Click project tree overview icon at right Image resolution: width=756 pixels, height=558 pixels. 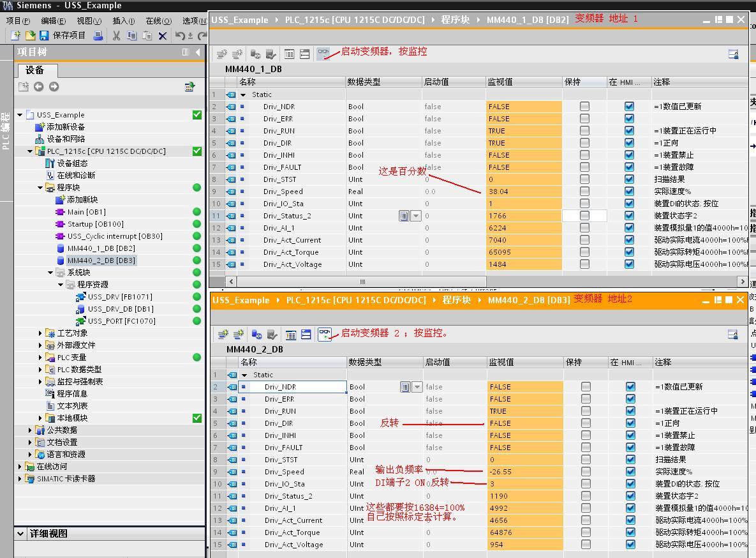[x=189, y=86]
